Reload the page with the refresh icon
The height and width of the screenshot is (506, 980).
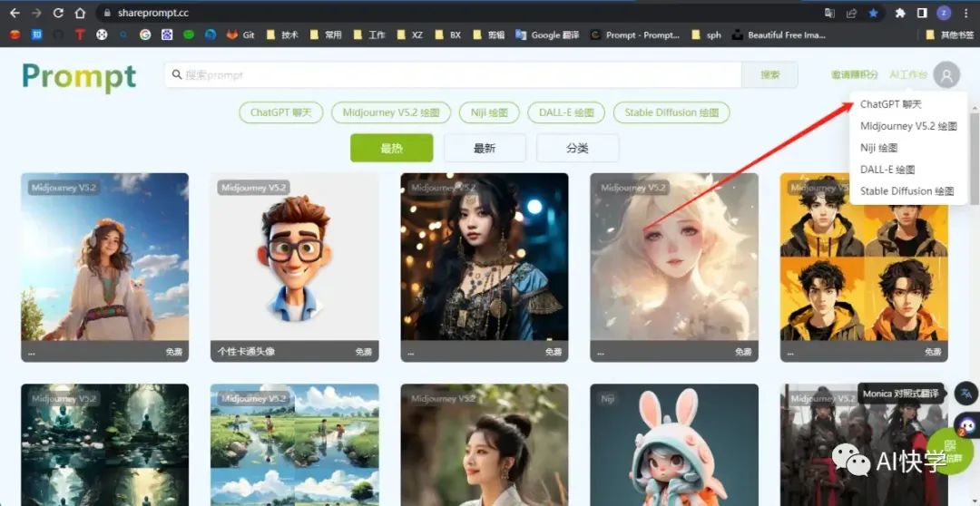[x=58, y=13]
